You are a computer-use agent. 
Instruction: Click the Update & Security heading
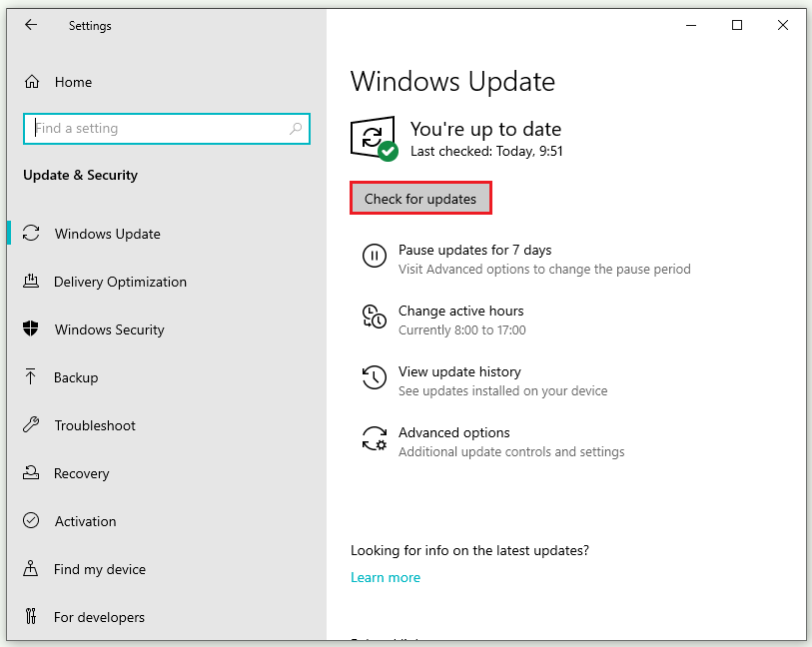[x=80, y=175]
